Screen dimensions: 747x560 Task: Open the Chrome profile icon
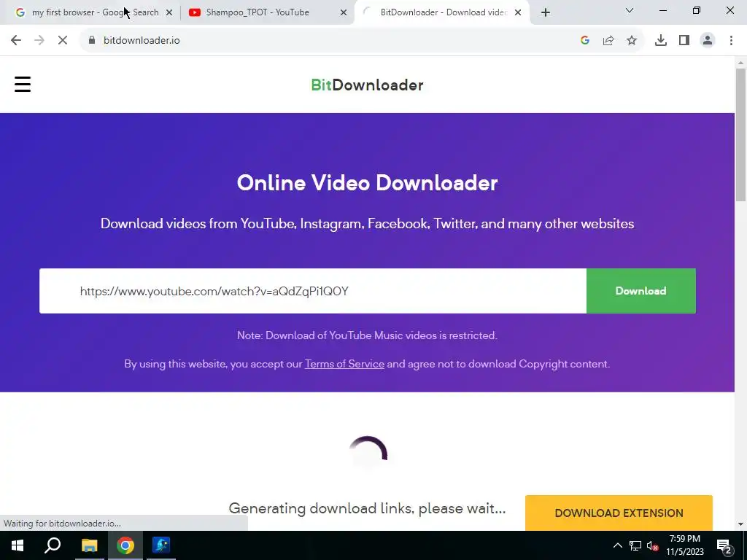[x=708, y=41]
